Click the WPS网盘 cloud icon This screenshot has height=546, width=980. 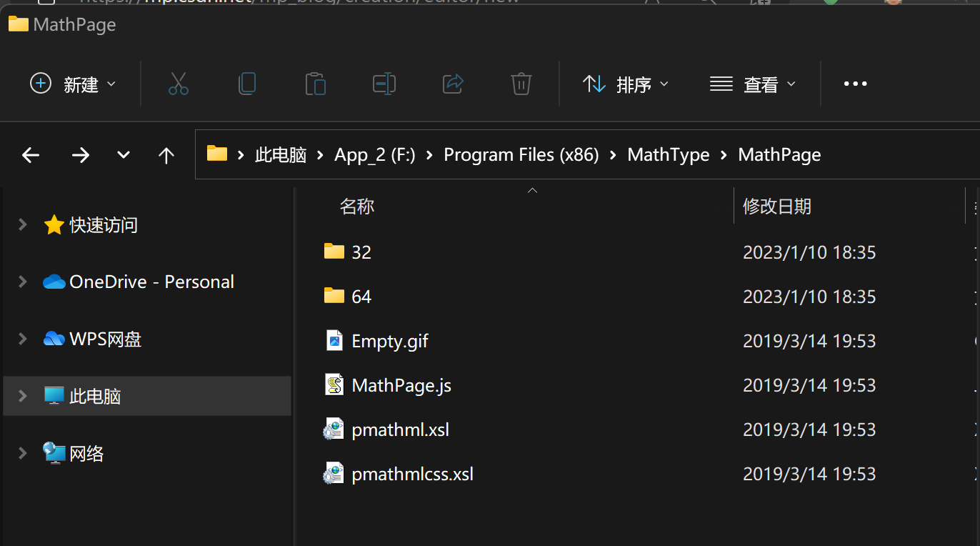[x=54, y=339]
